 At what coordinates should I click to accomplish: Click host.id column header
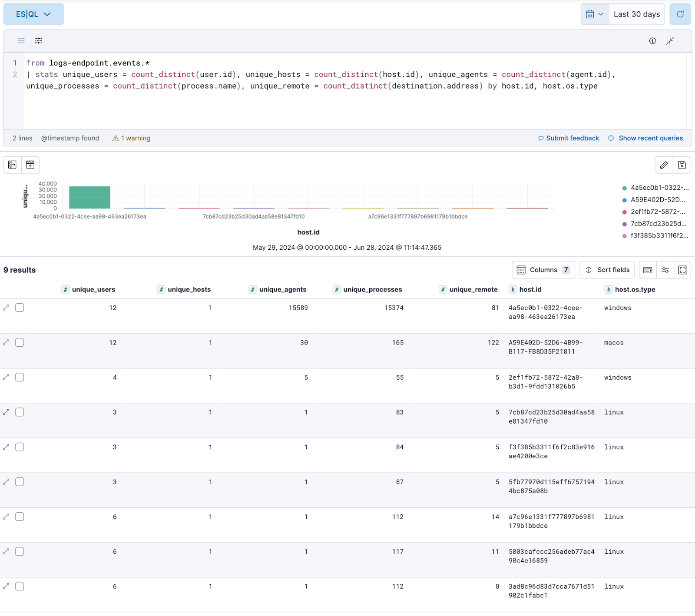(x=530, y=290)
